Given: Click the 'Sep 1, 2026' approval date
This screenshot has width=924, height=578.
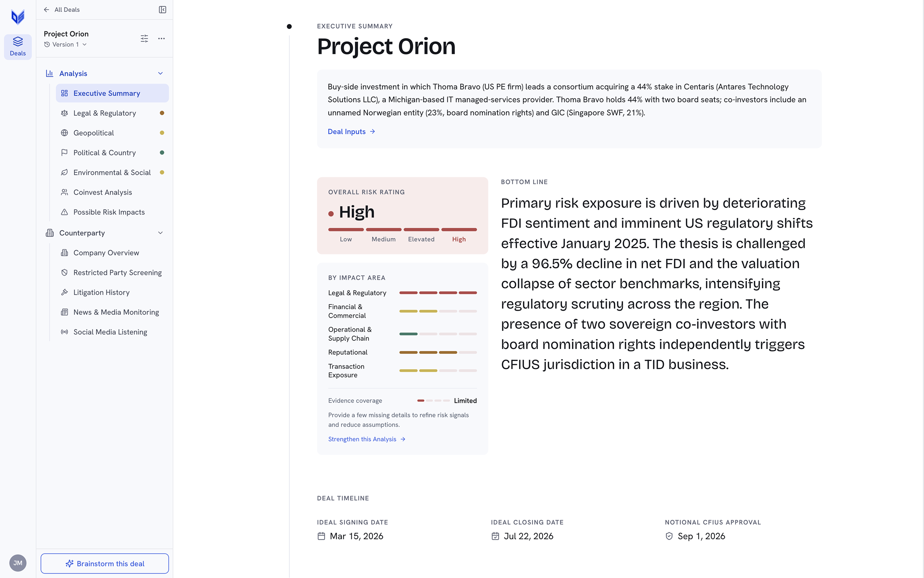Looking at the screenshot, I should point(702,536).
